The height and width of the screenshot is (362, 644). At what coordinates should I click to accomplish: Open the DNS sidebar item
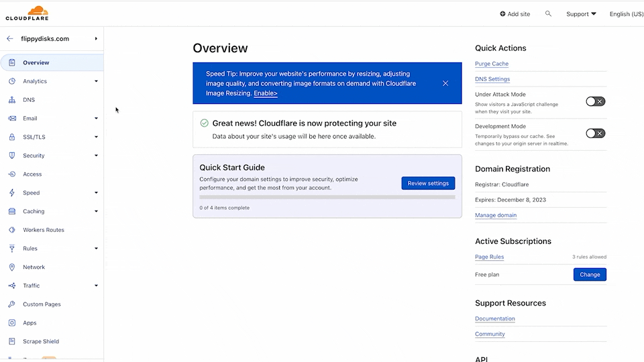click(29, 100)
